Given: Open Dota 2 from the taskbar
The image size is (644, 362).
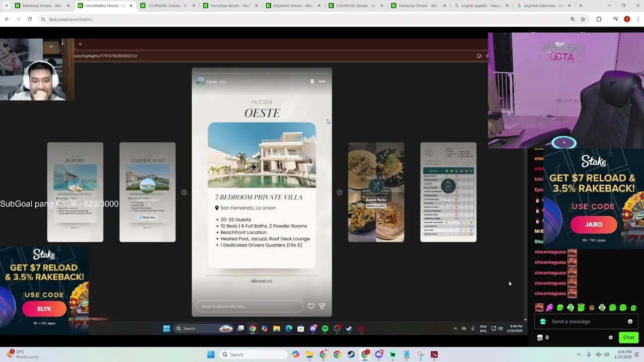Looking at the screenshot, I should (434, 354).
